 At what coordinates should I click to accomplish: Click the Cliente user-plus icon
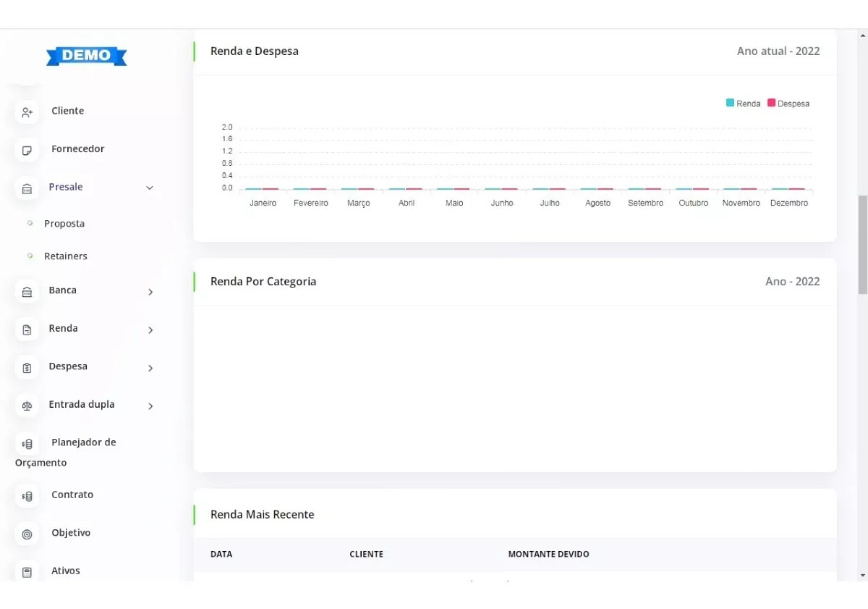pyautogui.click(x=27, y=112)
